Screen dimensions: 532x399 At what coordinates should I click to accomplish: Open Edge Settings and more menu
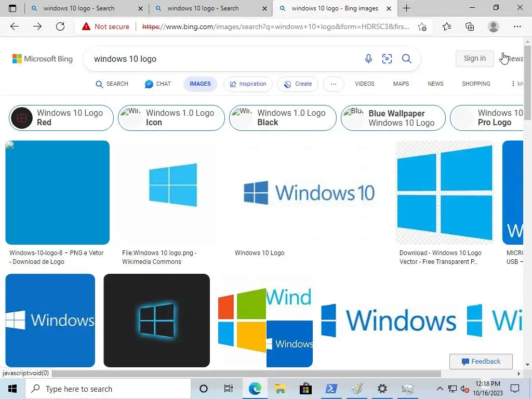point(517,26)
